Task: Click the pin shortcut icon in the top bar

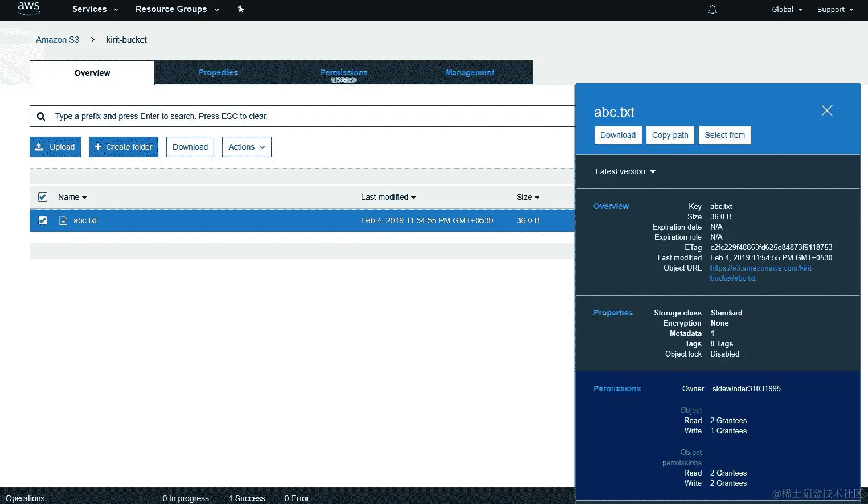Action: 240,9
